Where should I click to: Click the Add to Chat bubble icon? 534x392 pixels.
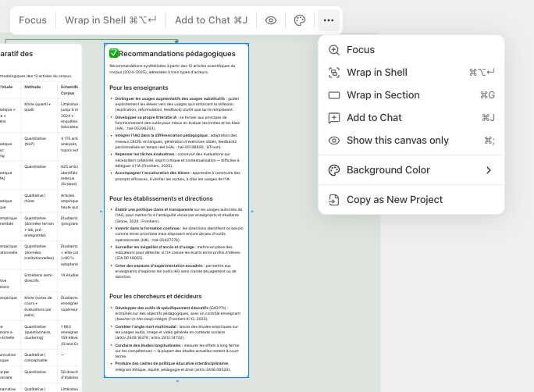[x=334, y=118]
